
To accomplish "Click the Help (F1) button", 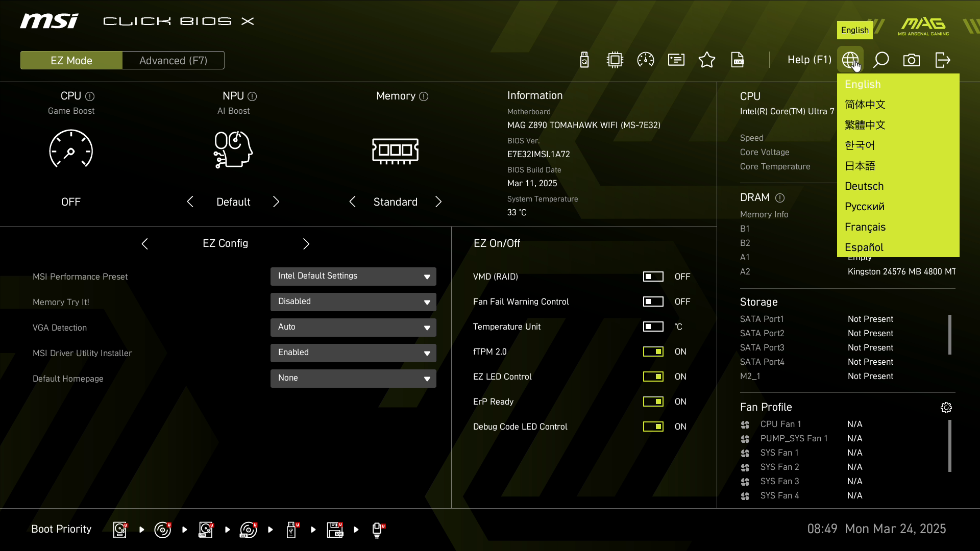I will 809,60.
